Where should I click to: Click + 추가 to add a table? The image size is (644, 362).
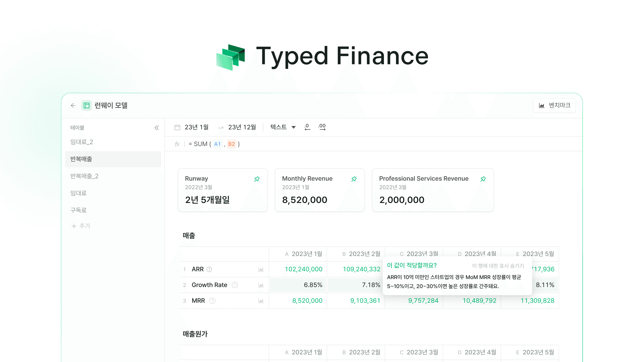click(x=80, y=226)
